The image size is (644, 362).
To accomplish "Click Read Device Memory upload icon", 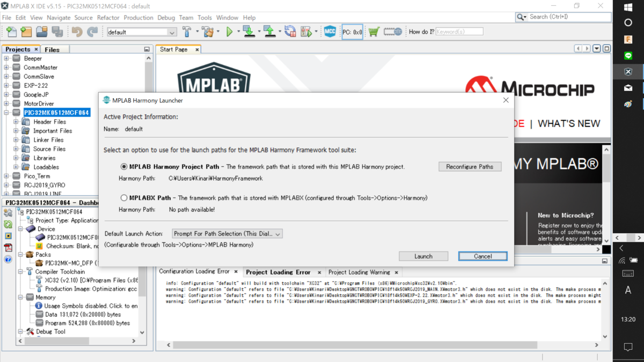I will [269, 32].
